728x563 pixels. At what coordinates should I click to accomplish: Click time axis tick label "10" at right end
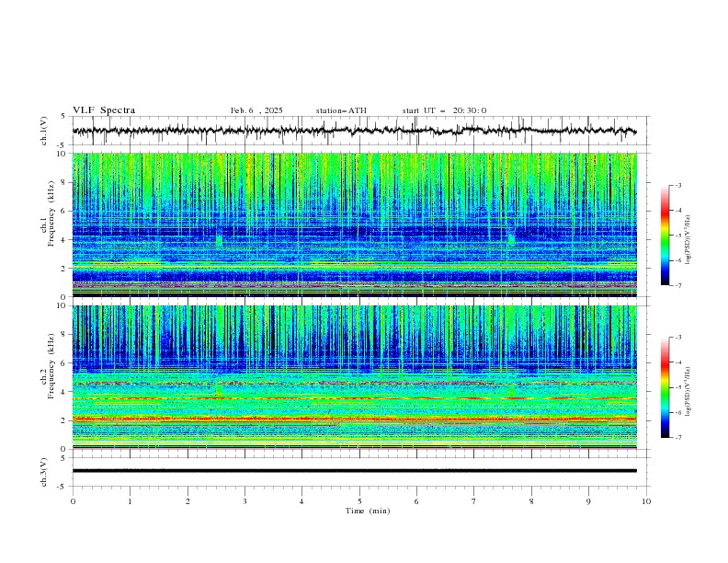(646, 501)
